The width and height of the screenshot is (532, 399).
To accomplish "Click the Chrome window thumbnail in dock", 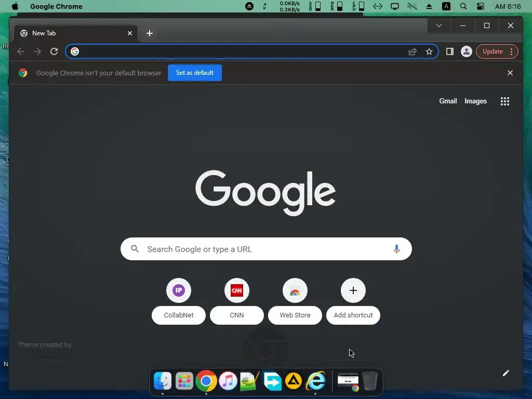I will click(x=348, y=382).
